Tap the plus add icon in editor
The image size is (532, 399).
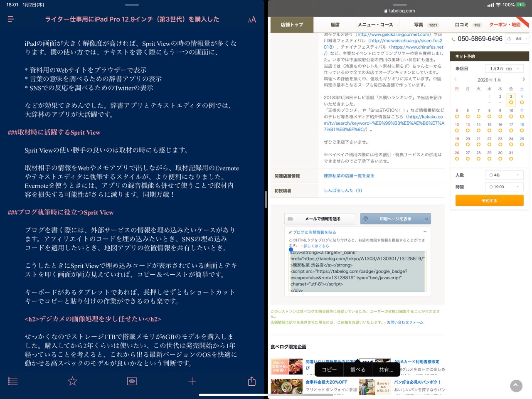pos(192,381)
